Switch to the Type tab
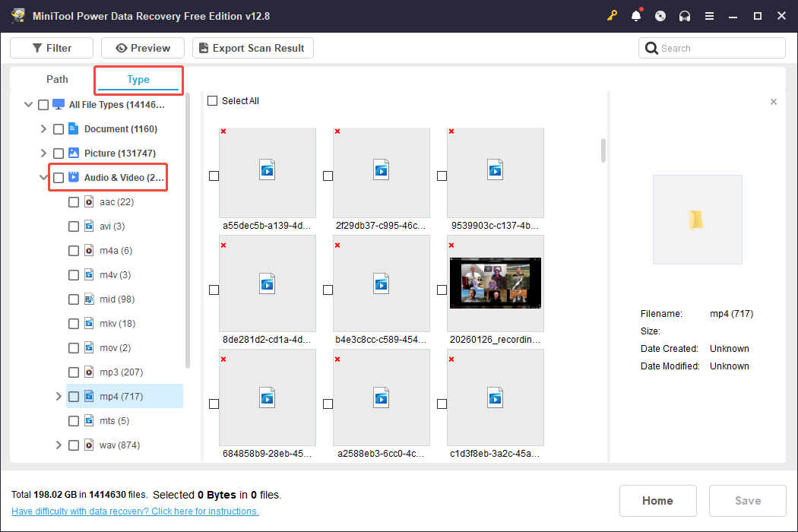Image resolution: width=798 pixels, height=532 pixels. point(138,79)
